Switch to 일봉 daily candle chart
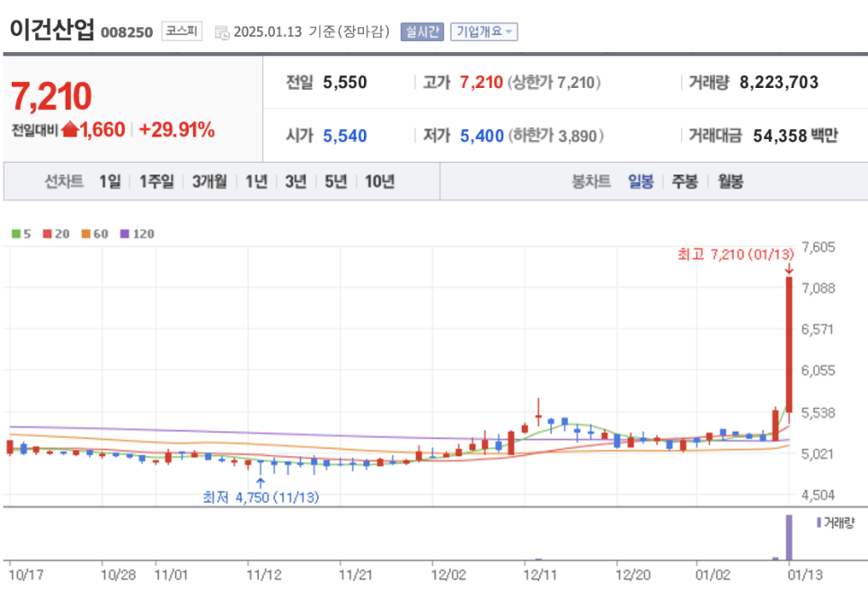 pos(641,181)
